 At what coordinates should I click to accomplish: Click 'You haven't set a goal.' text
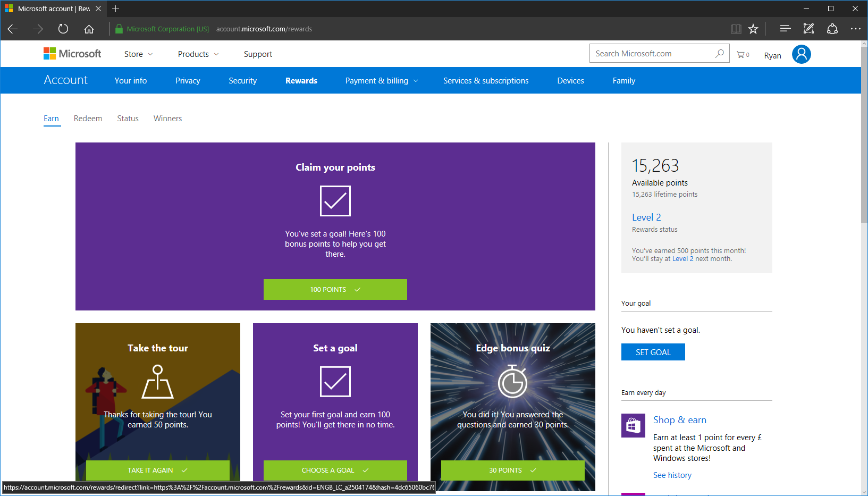[661, 330]
